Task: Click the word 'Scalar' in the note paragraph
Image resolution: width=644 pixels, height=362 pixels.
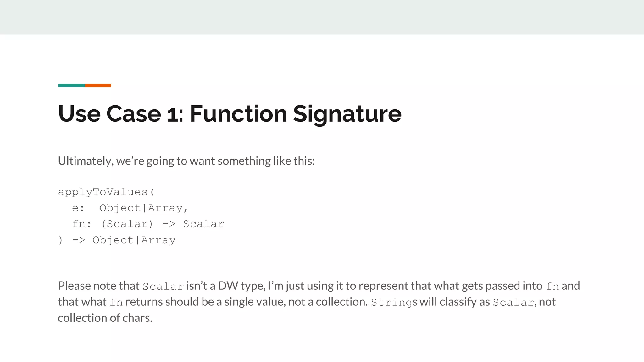Action: tap(163, 287)
